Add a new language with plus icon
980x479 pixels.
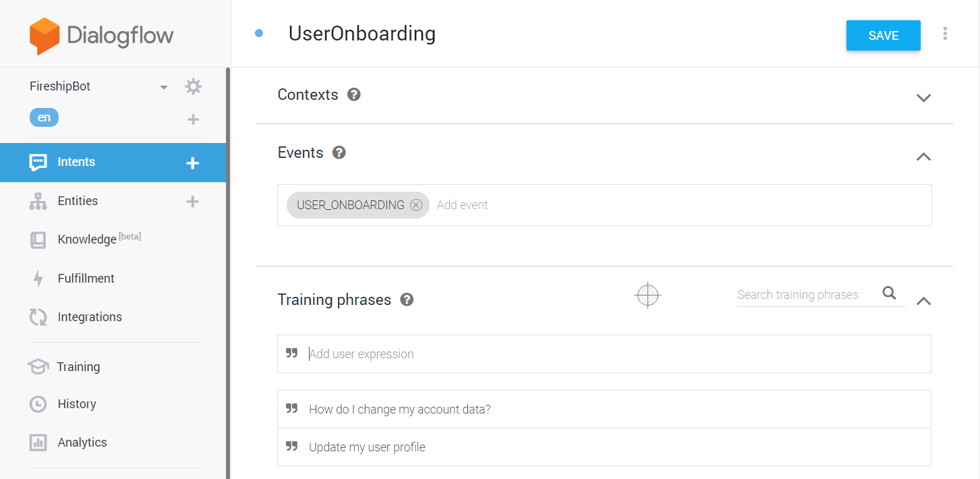pyautogui.click(x=193, y=119)
